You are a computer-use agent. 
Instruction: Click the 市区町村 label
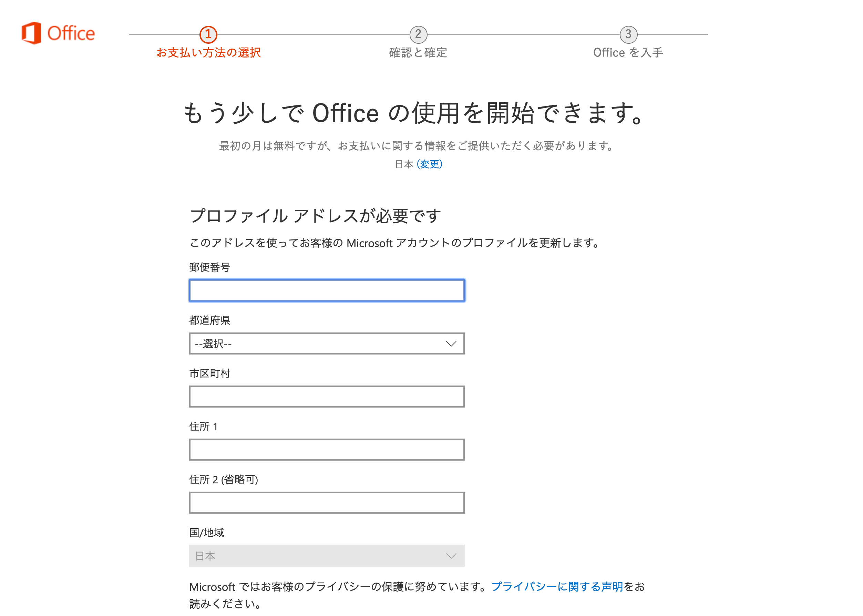[x=210, y=373]
